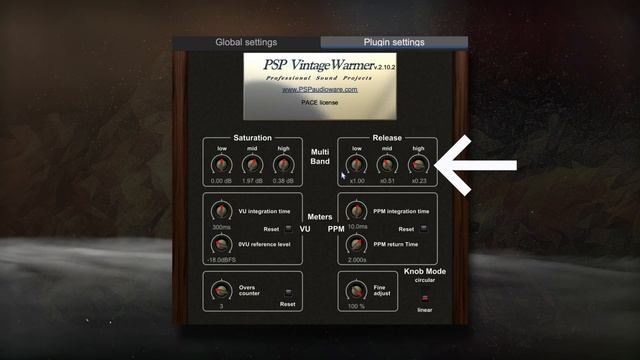The height and width of the screenshot is (360, 640).
Task: Click the Fine adjust knob
Action: point(356,291)
